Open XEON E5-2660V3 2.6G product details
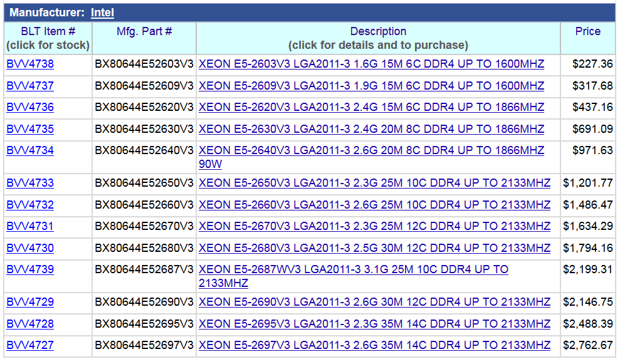Image resolution: width=620 pixels, height=364 pixels. pos(374,205)
